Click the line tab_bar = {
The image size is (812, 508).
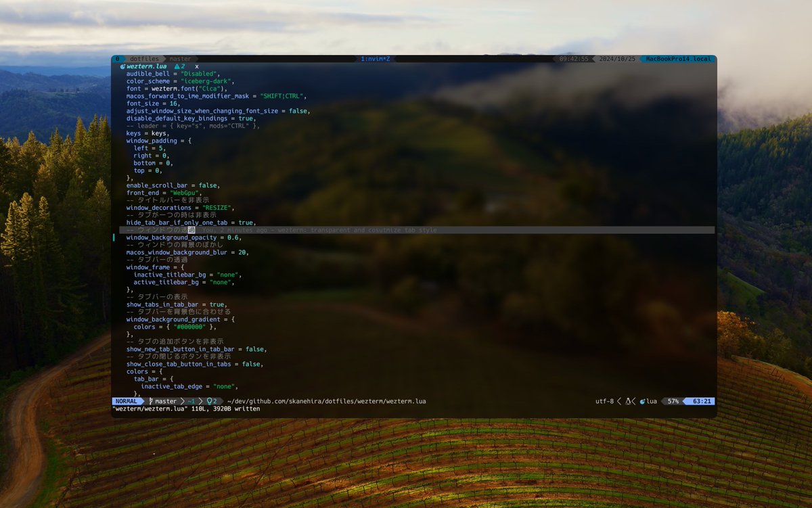[154, 379]
